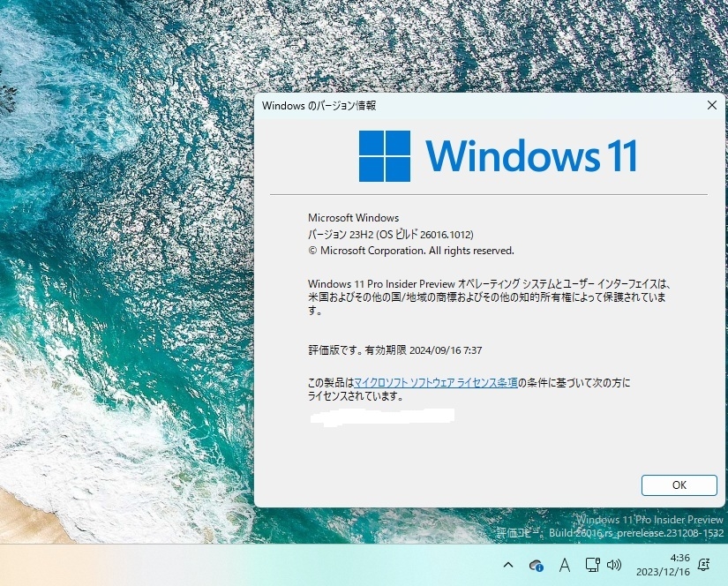Expand the hidden system tray icons chevron
Viewport: 728px width, 586px height.
pos(508,565)
